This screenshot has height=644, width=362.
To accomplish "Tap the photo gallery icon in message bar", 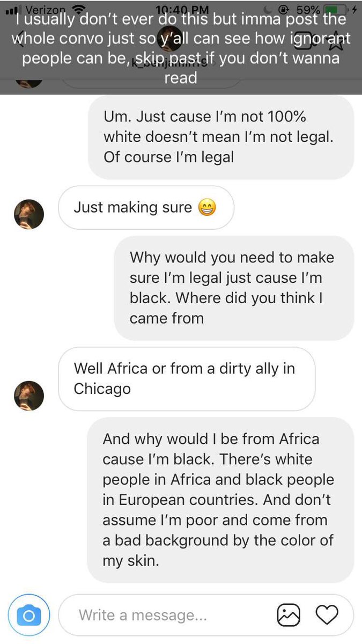I will tap(288, 615).
